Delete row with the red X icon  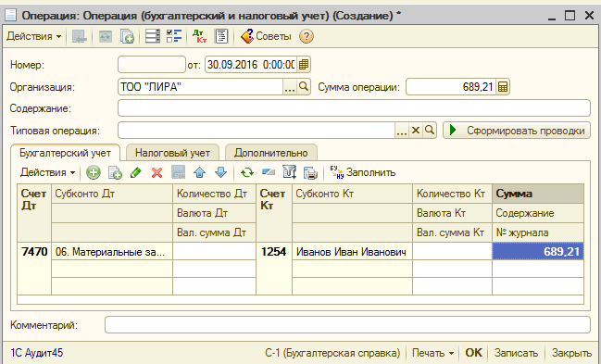(x=157, y=172)
